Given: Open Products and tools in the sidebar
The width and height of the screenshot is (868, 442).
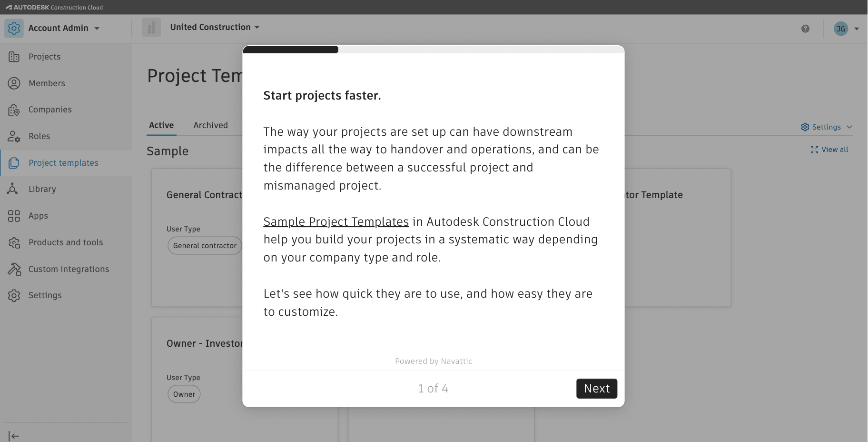Looking at the screenshot, I should pyautogui.click(x=66, y=242).
